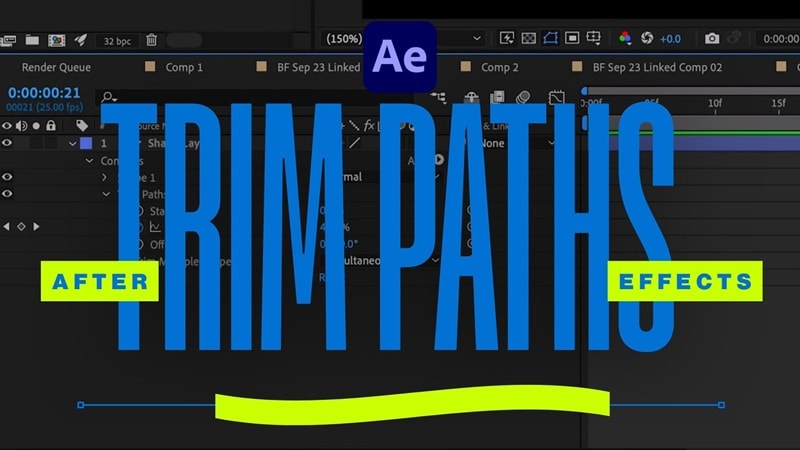
Task: Take a snapshot with camera icon
Action: (x=712, y=38)
